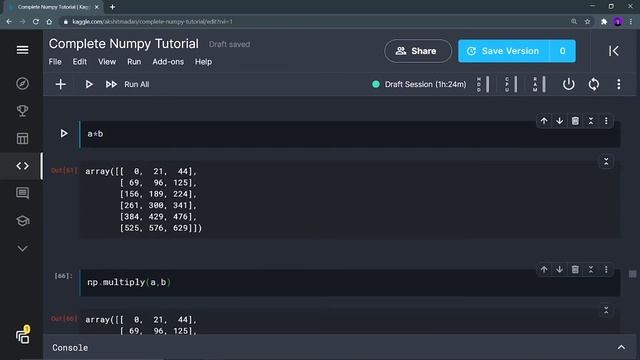Open a new browser tab

coord(112,7)
